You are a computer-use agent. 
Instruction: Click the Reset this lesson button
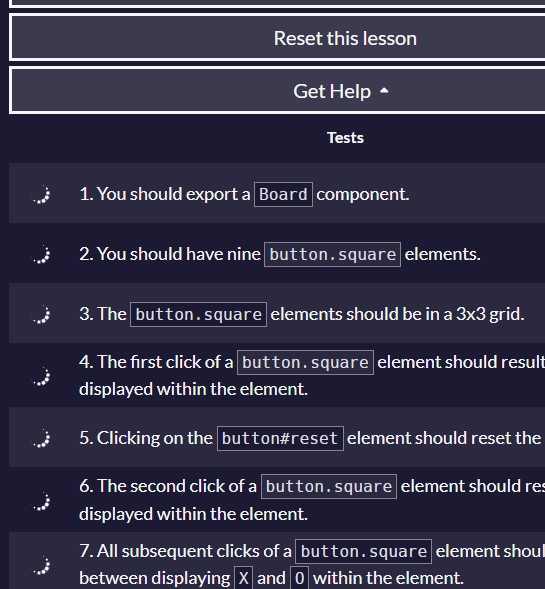pyautogui.click(x=277, y=38)
